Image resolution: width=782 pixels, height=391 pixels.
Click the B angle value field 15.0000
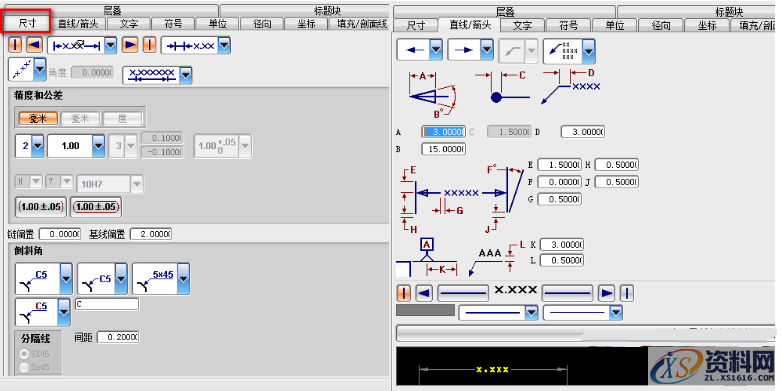click(443, 149)
